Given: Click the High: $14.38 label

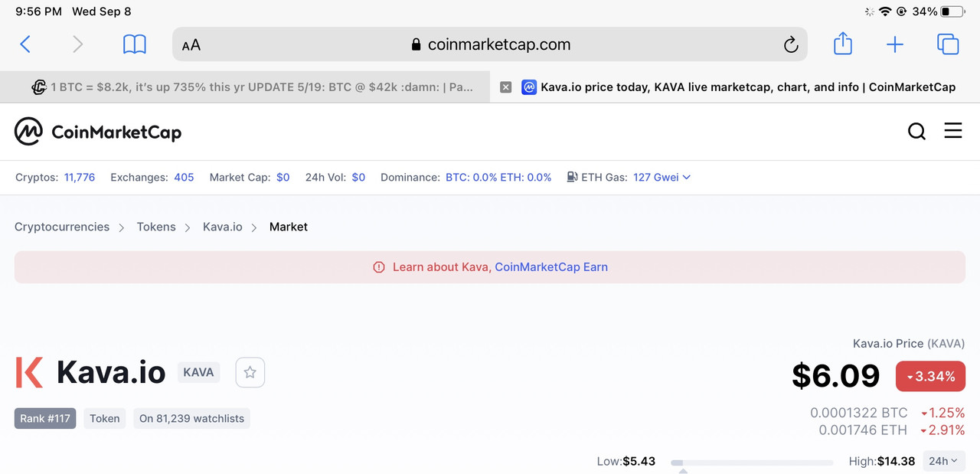Looking at the screenshot, I should click(882, 461).
